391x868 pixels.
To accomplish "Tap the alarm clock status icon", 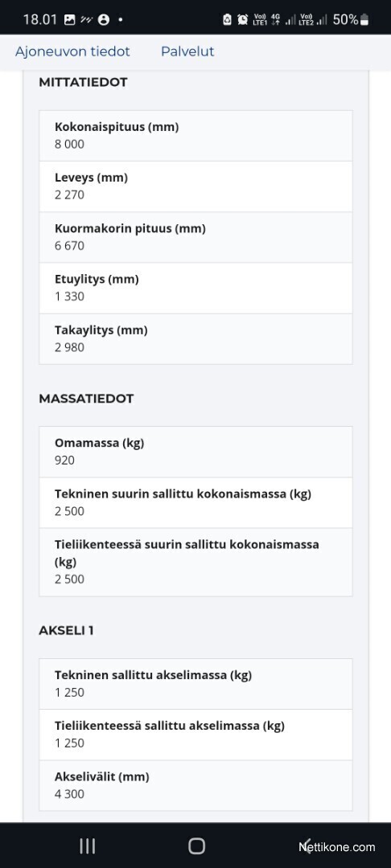I will pos(243,20).
